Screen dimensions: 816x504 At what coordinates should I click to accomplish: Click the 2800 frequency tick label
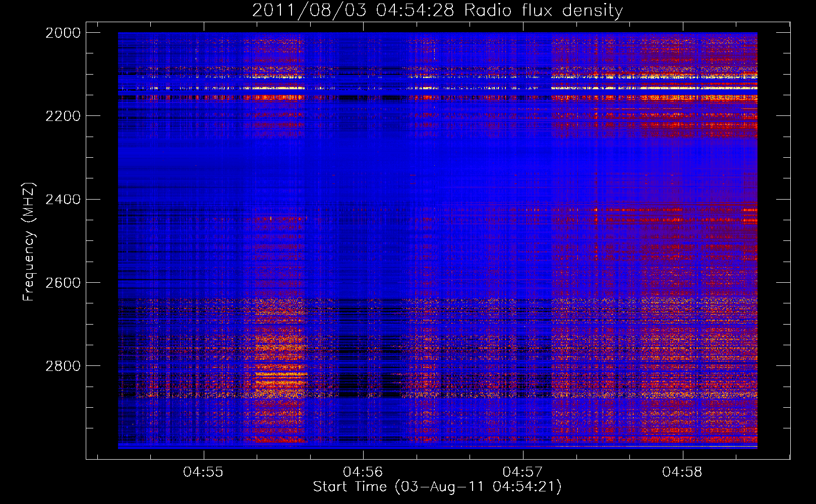pos(63,366)
